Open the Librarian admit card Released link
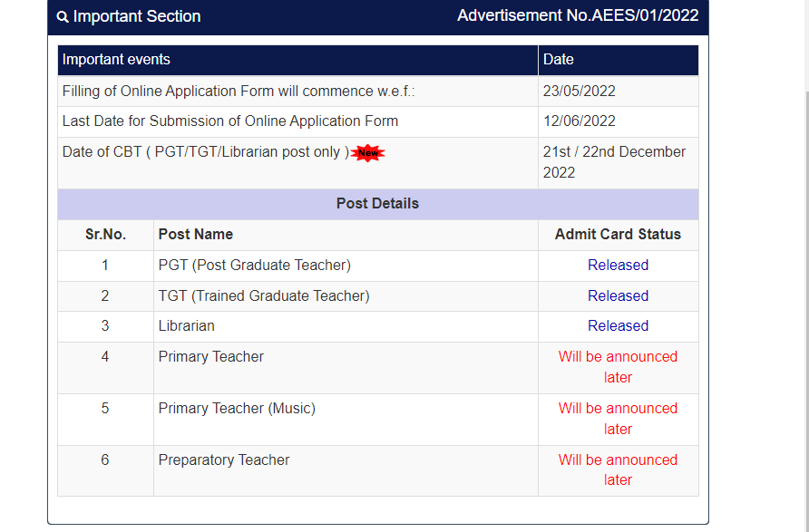The height and width of the screenshot is (532, 809). click(x=618, y=326)
